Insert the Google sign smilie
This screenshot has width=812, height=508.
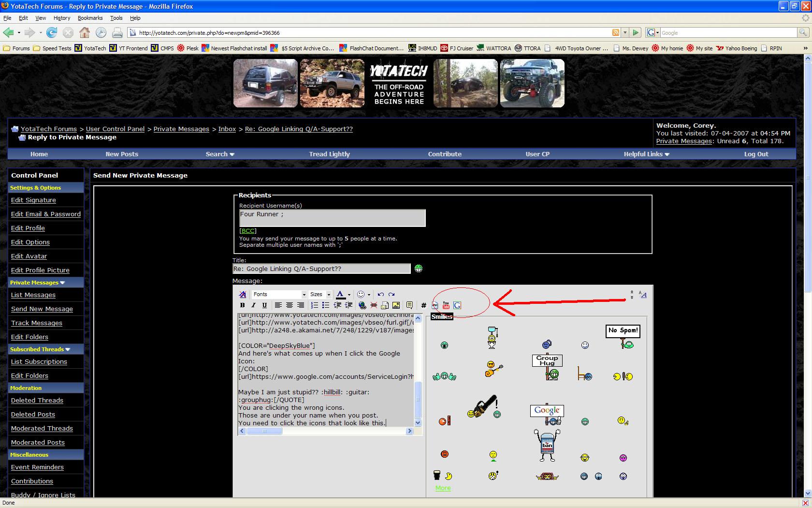(547, 415)
